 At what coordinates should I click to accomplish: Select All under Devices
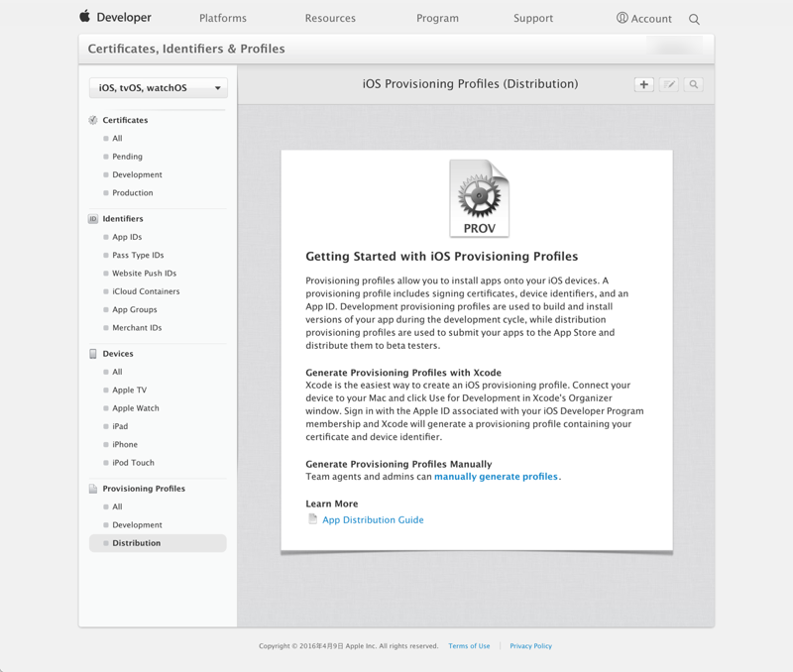point(117,372)
